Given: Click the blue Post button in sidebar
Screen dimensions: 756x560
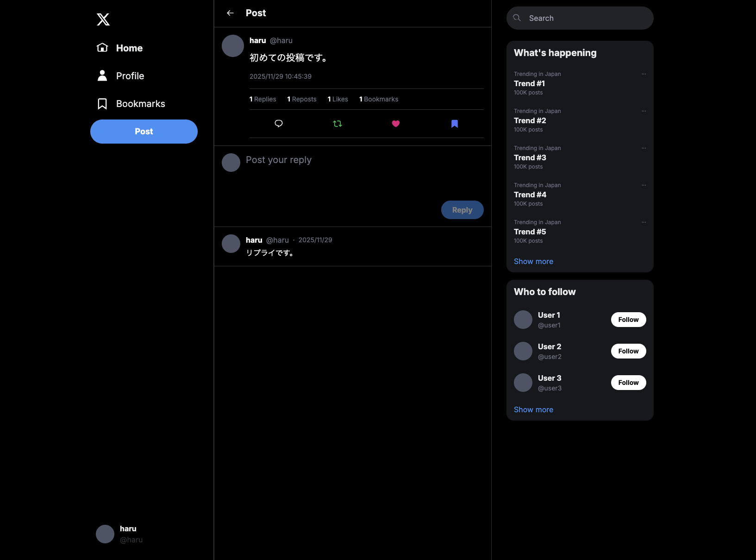Looking at the screenshot, I should pyautogui.click(x=144, y=132).
